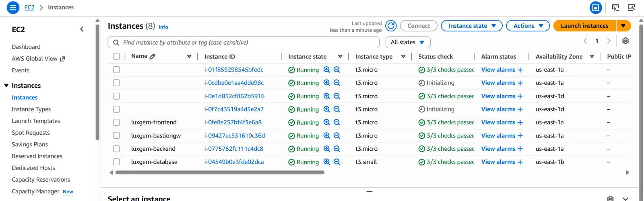Open table preferences gear icon
The width and height of the screenshot is (644, 201).
(625, 41)
